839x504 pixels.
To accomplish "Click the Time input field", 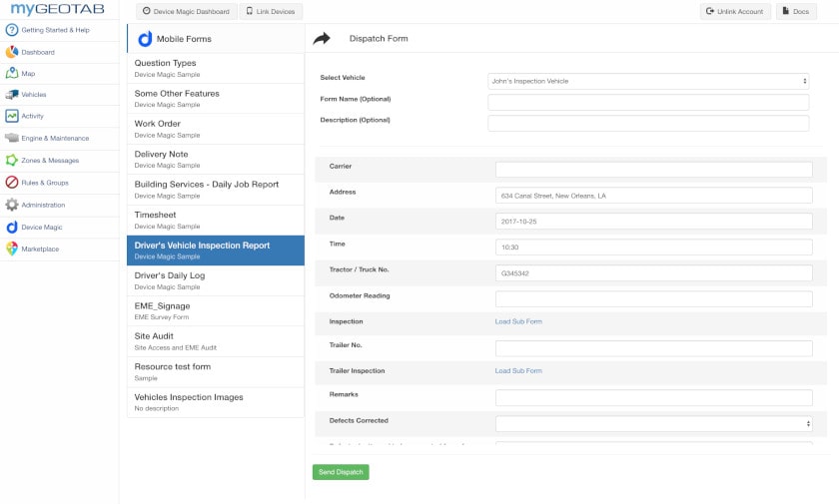I will point(654,247).
